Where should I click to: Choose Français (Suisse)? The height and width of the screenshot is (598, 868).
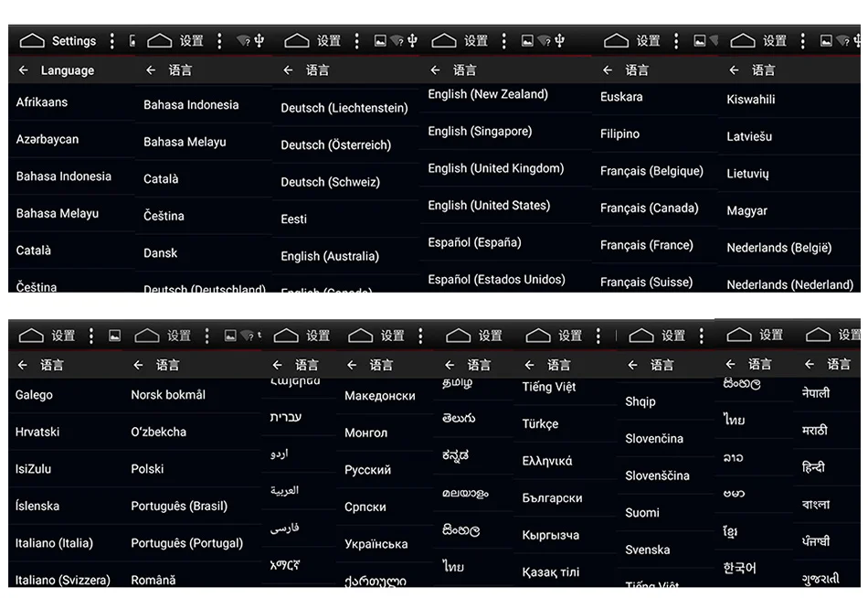pos(647,283)
